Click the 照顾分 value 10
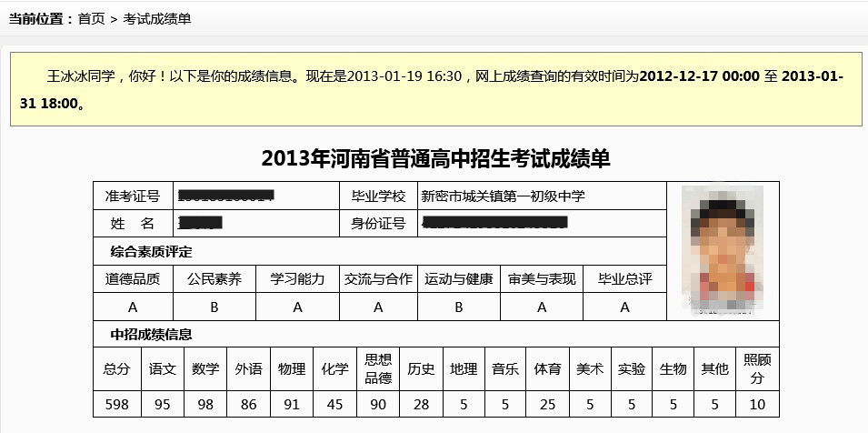Image resolution: width=868 pixels, height=433 pixels. (757, 404)
